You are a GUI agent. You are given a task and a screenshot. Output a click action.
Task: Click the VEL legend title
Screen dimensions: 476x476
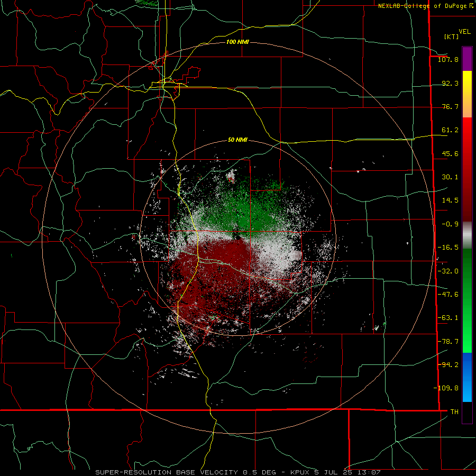point(464,32)
